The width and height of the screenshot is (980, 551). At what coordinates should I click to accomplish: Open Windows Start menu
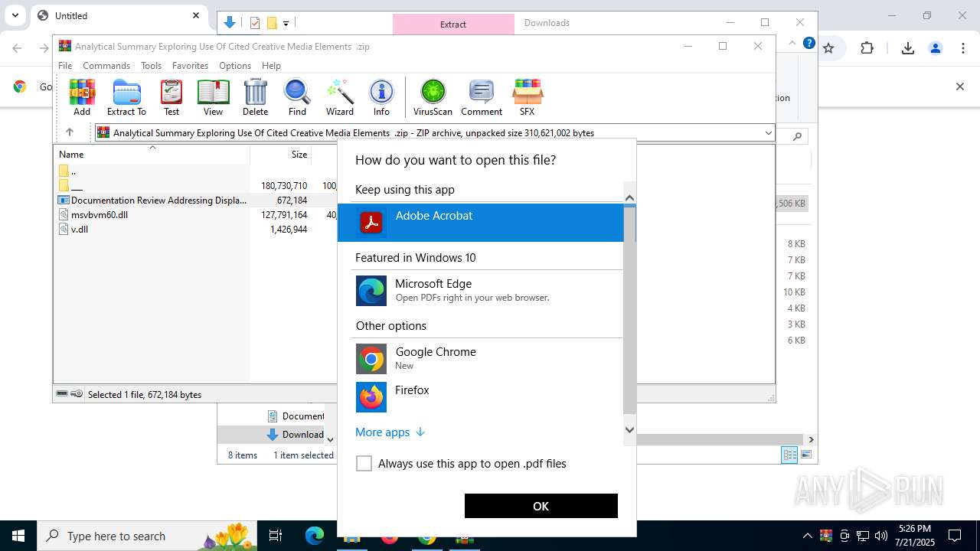point(18,536)
